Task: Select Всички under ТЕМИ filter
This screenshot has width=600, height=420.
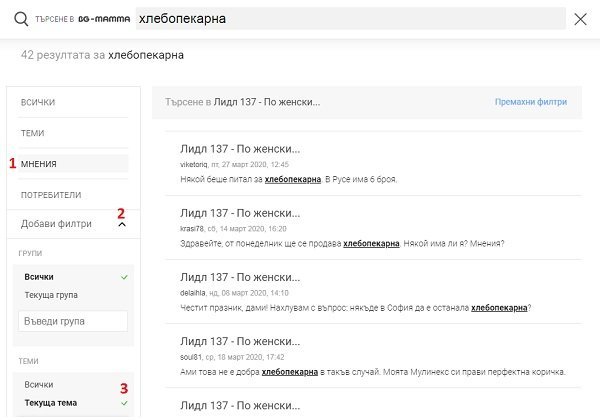Action: click(x=37, y=384)
